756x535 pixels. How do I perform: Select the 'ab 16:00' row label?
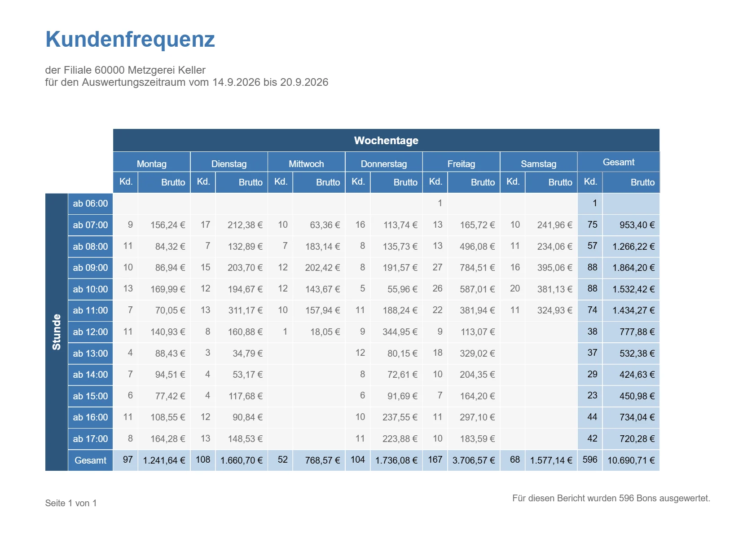point(90,417)
